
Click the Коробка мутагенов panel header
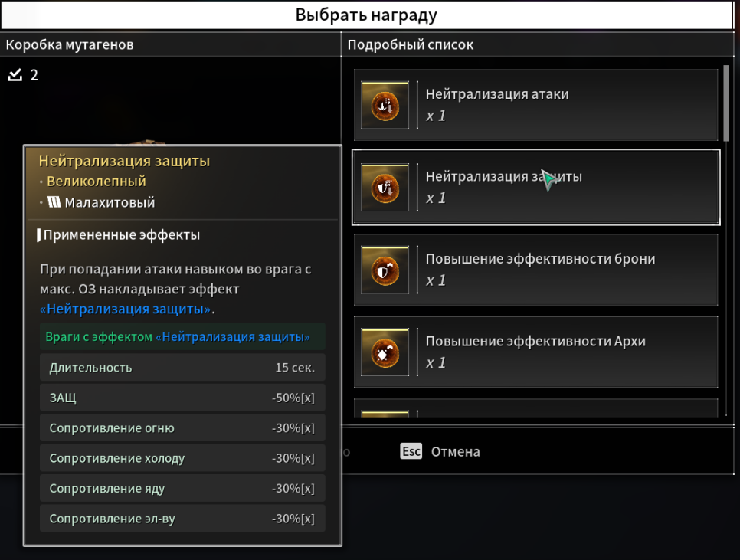tap(170, 45)
